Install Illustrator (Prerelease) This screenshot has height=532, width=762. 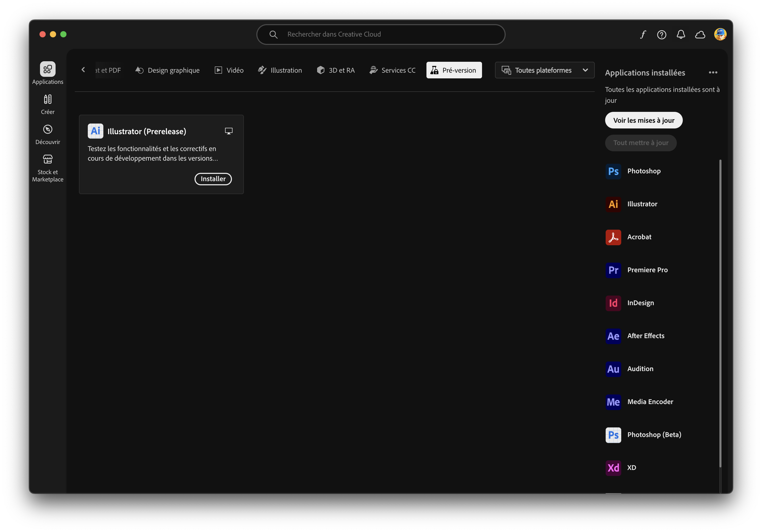pos(213,179)
